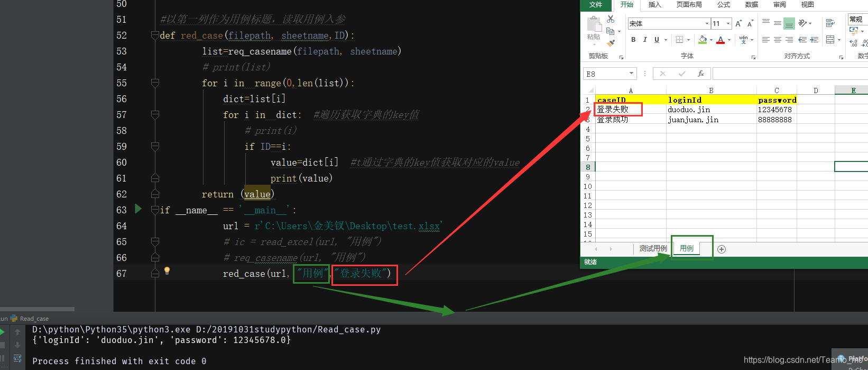Click the scroll-down arrow icon in Run panel

point(17,345)
